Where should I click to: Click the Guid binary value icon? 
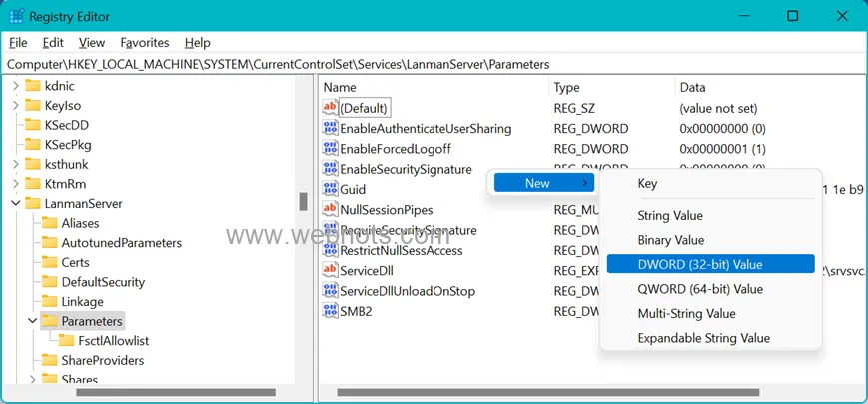(x=330, y=189)
